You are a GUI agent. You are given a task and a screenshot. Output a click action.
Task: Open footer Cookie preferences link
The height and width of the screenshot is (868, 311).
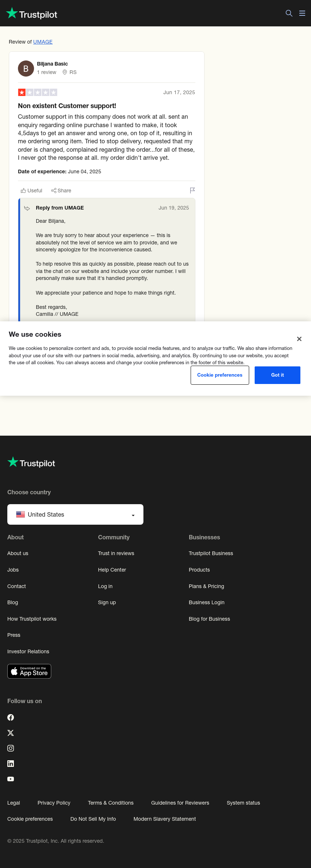[x=30, y=819]
